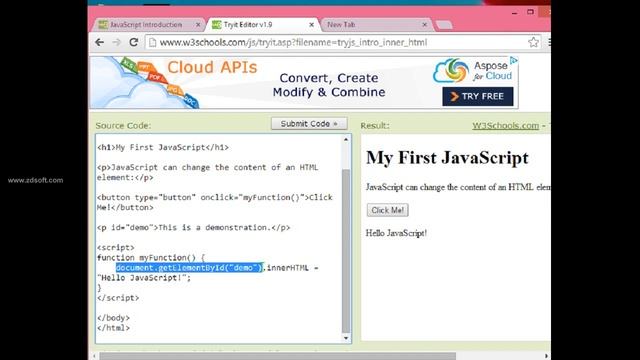Open a new tab with the blank tab button
Viewport: 640px width, 360px height.
tap(444, 25)
